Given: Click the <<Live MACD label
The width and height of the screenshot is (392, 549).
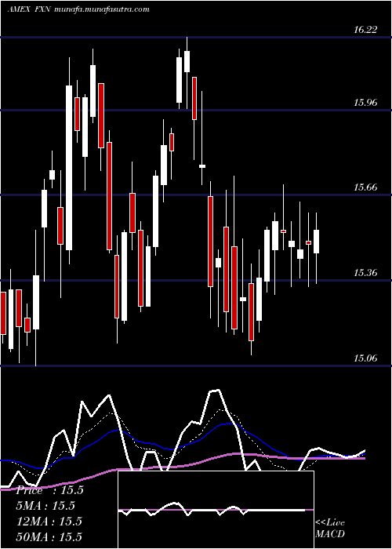Looking at the screenshot, I should [x=330, y=528].
